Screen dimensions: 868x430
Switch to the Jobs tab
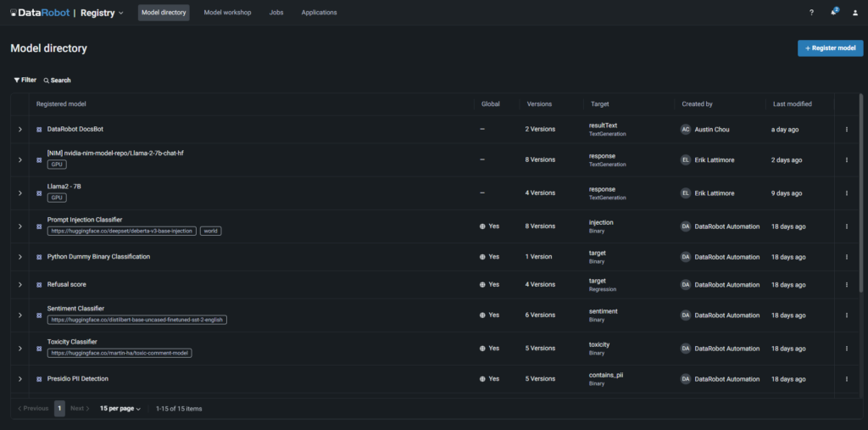[x=276, y=13]
